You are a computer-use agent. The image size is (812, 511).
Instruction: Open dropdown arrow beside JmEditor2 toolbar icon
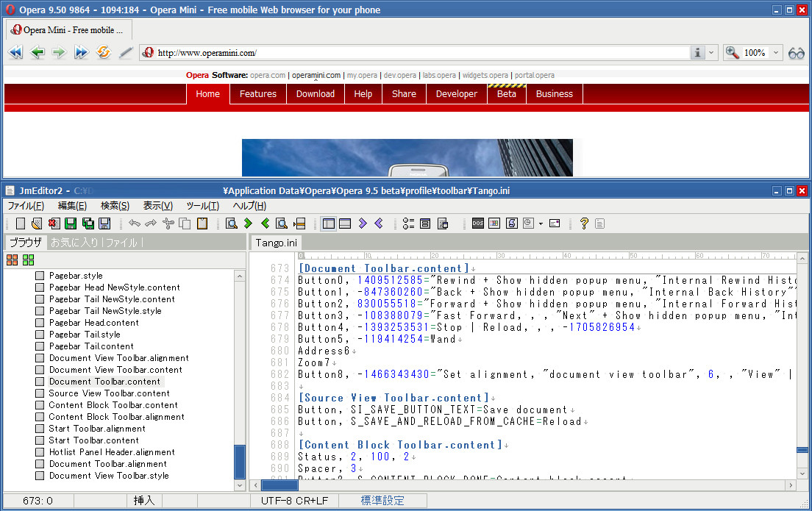click(541, 224)
